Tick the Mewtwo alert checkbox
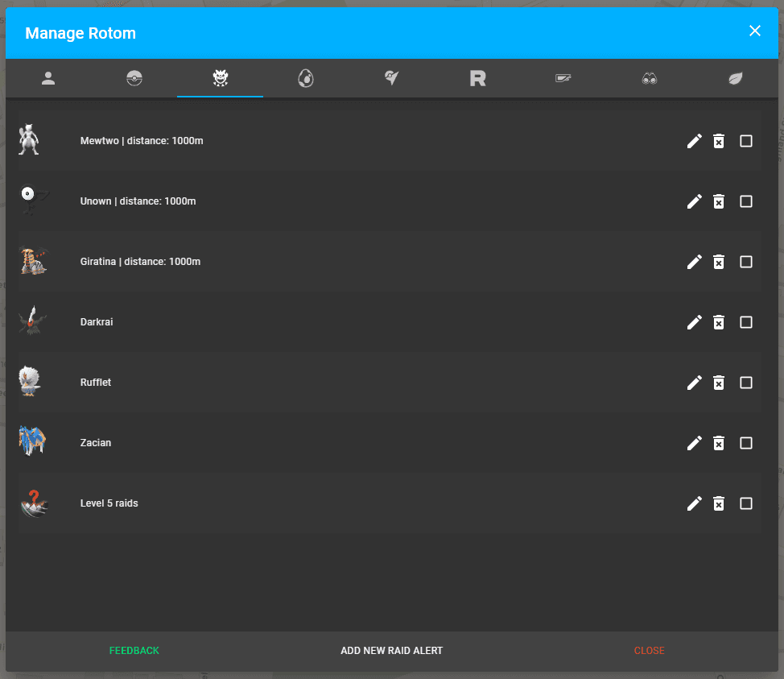 [x=746, y=141]
